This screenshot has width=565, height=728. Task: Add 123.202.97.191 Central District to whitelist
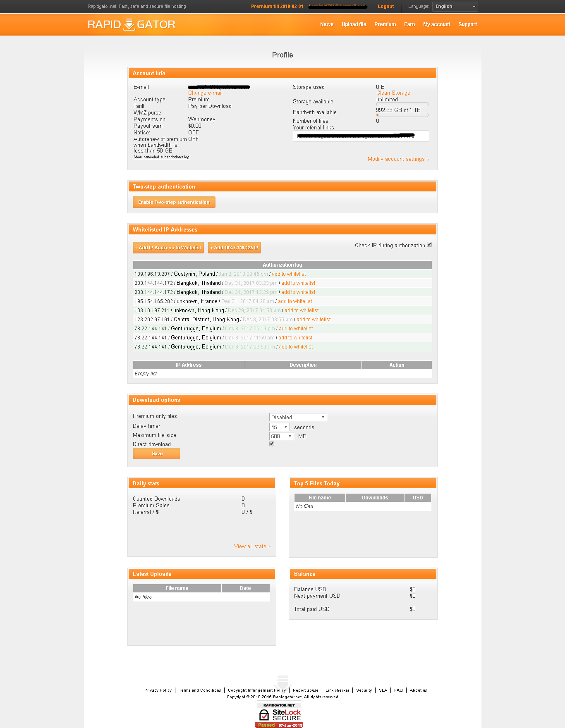point(314,320)
